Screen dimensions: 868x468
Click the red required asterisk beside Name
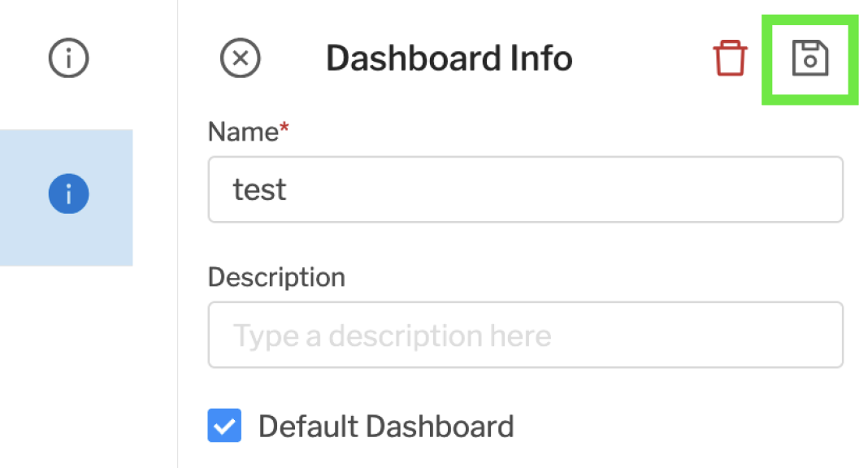284,130
